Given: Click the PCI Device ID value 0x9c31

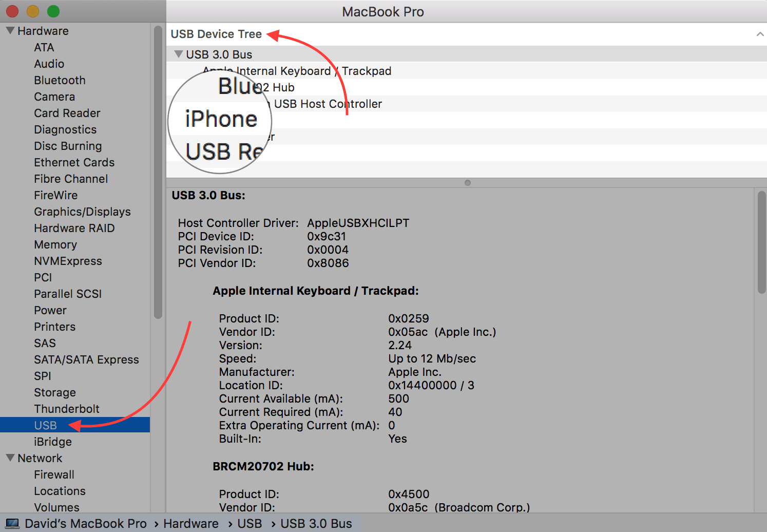Looking at the screenshot, I should (x=327, y=236).
